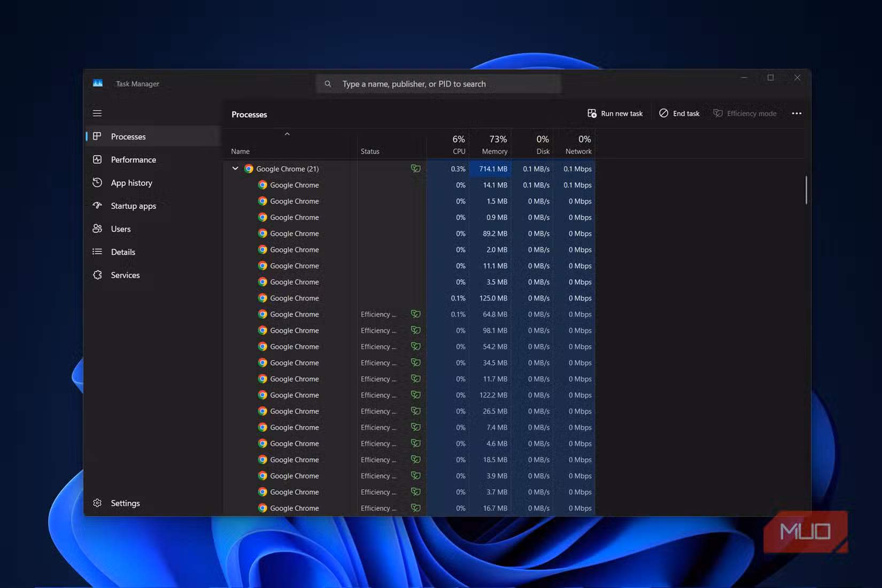The image size is (882, 588).
Task: Click the Run new task icon
Action: coord(592,113)
